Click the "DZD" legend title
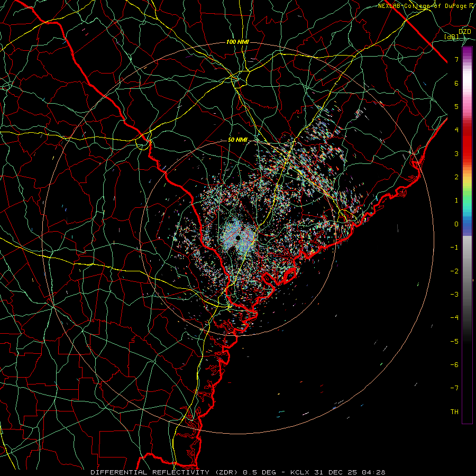 pyautogui.click(x=464, y=31)
